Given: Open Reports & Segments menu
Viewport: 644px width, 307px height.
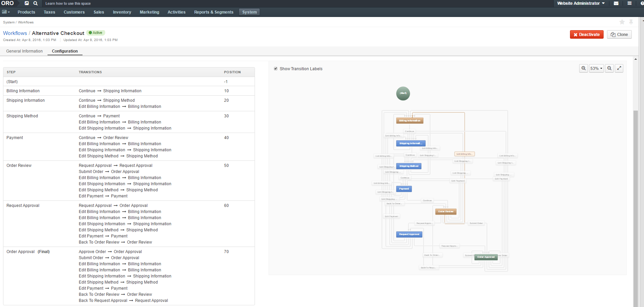Looking at the screenshot, I should point(214,12).
